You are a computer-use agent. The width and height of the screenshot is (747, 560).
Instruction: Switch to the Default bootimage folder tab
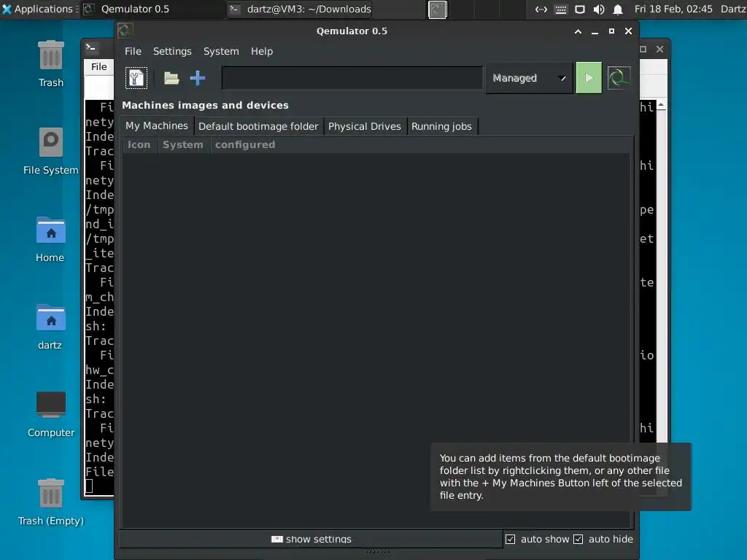point(259,126)
